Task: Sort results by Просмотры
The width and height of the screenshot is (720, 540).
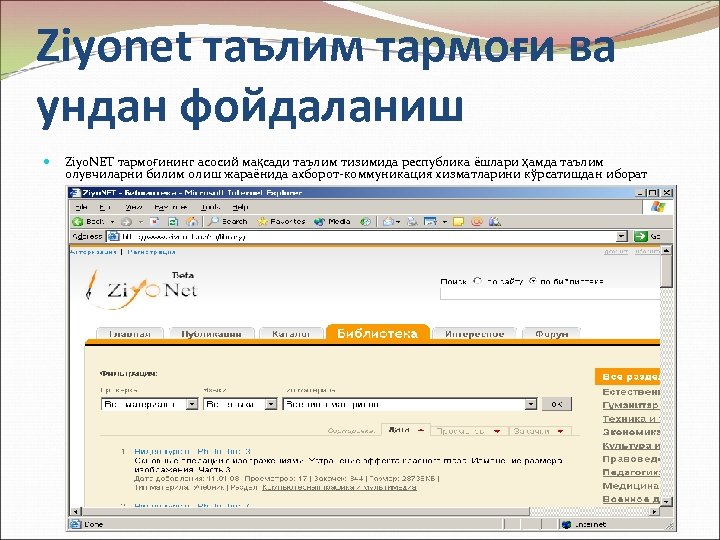Action: pyautogui.click(x=469, y=431)
